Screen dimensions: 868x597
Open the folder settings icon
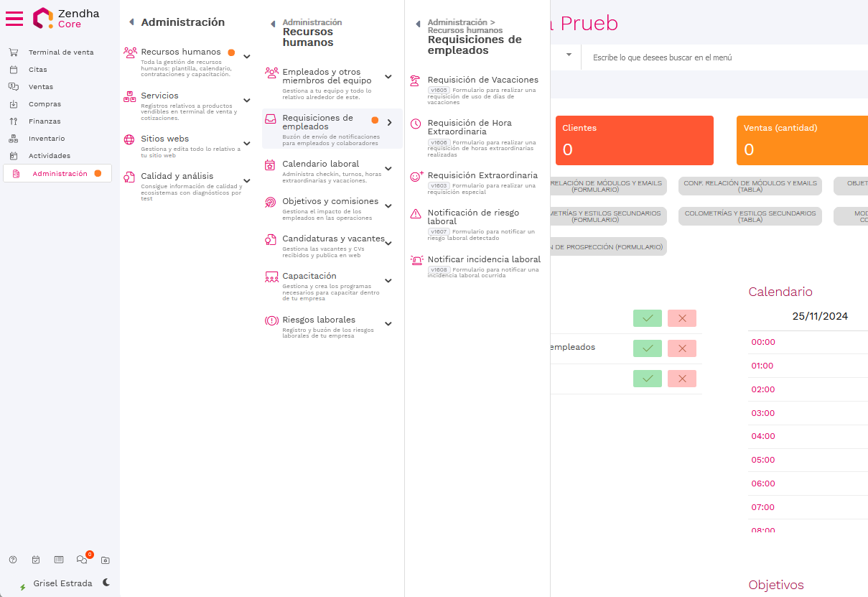[x=105, y=560]
